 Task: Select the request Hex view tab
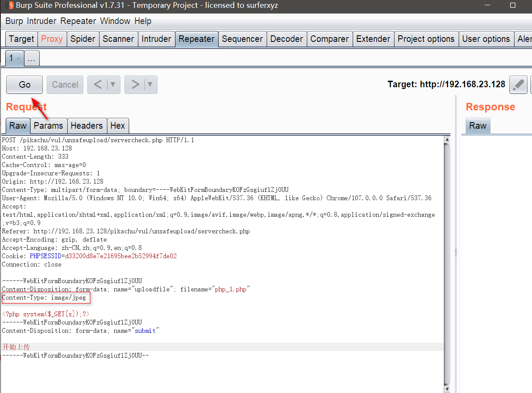click(x=117, y=126)
